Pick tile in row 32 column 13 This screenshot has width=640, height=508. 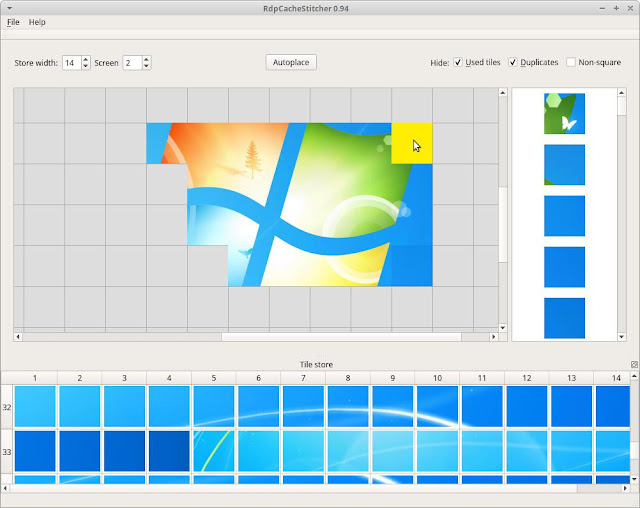coord(572,406)
